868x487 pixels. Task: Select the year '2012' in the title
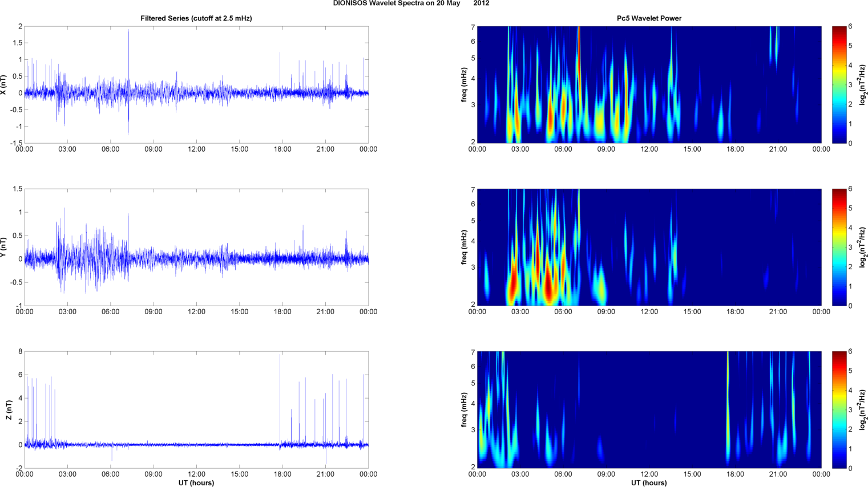481,3
